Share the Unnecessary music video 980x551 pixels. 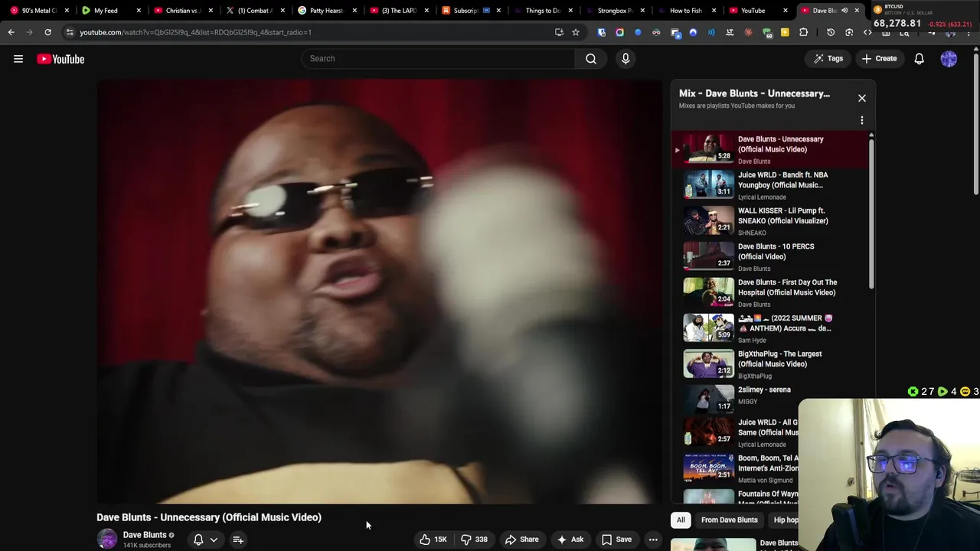pos(521,540)
